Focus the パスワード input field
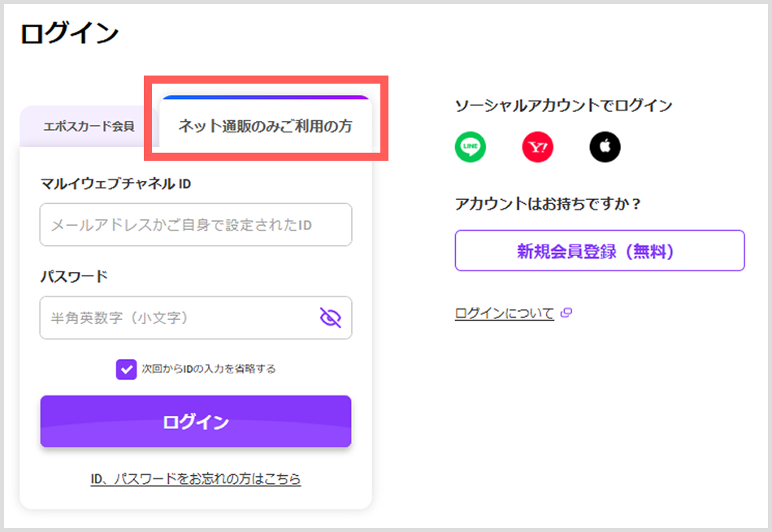772x532 pixels. pos(179,318)
